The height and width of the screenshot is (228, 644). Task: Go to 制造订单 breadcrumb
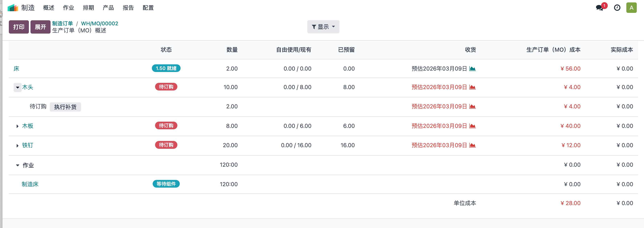[63, 23]
